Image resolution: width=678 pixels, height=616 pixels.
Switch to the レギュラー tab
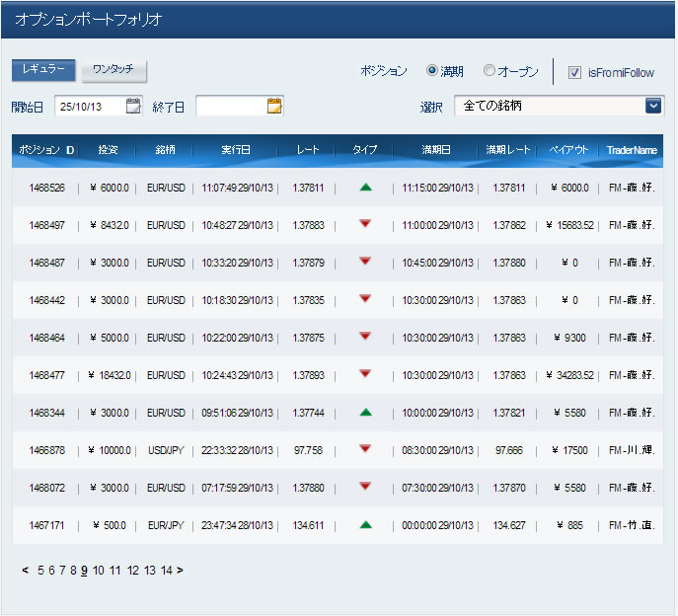43,70
